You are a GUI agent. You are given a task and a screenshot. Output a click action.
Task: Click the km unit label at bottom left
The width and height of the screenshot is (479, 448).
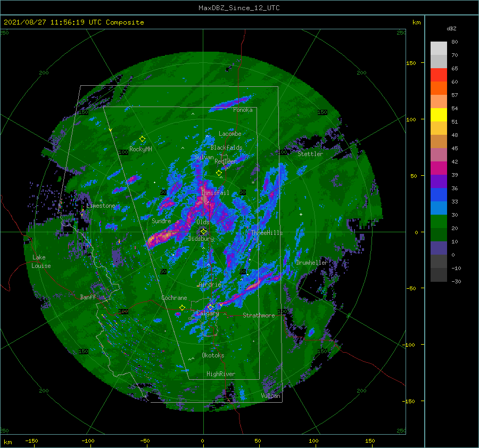tap(7, 442)
